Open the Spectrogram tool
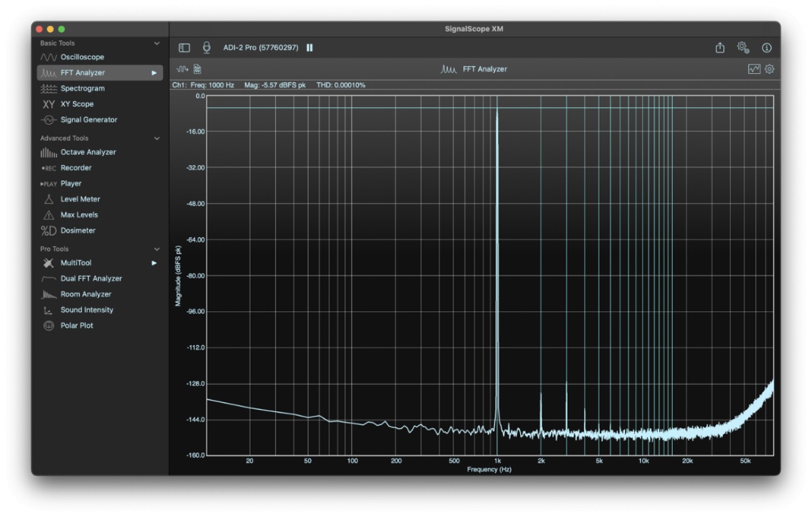The width and height of the screenshot is (812, 517). [82, 89]
